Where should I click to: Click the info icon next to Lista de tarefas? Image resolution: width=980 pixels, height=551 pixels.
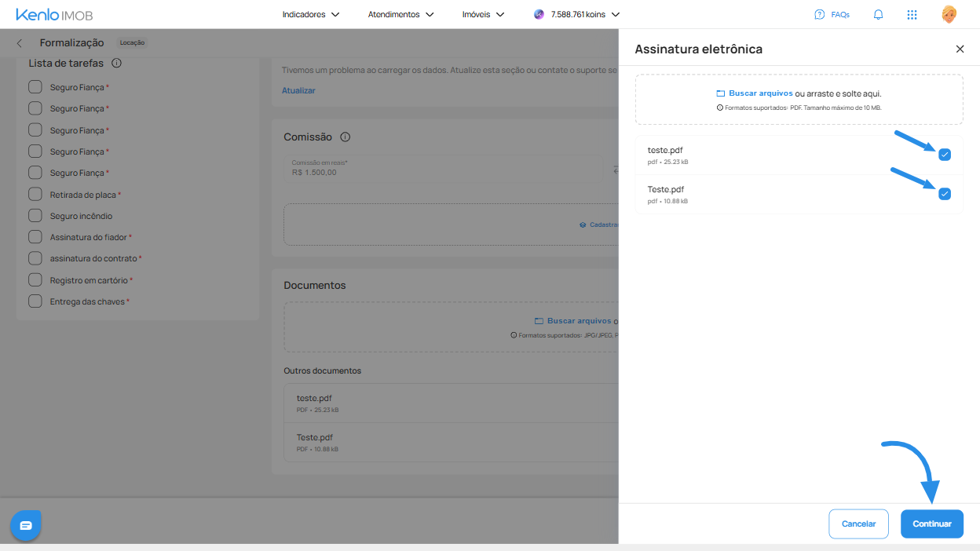coord(116,63)
